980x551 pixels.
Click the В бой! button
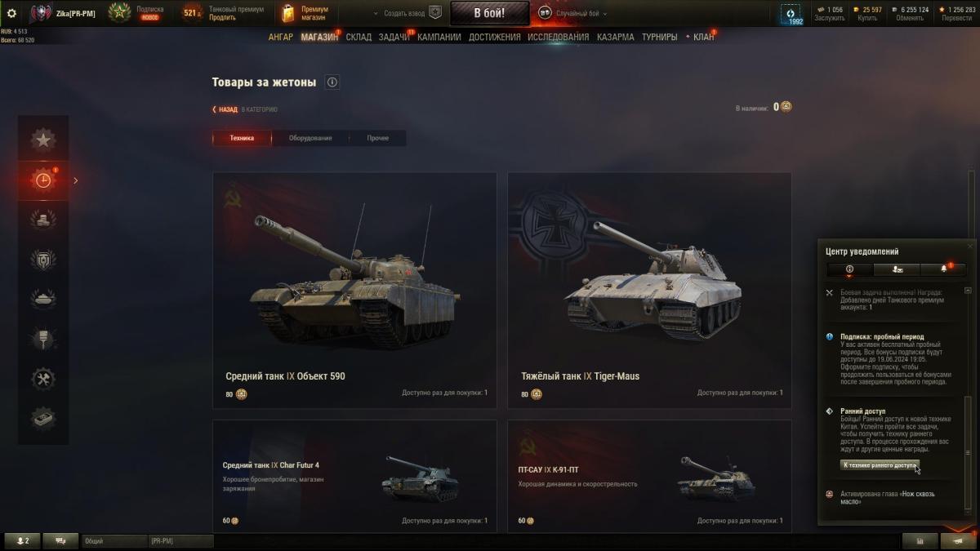point(489,13)
